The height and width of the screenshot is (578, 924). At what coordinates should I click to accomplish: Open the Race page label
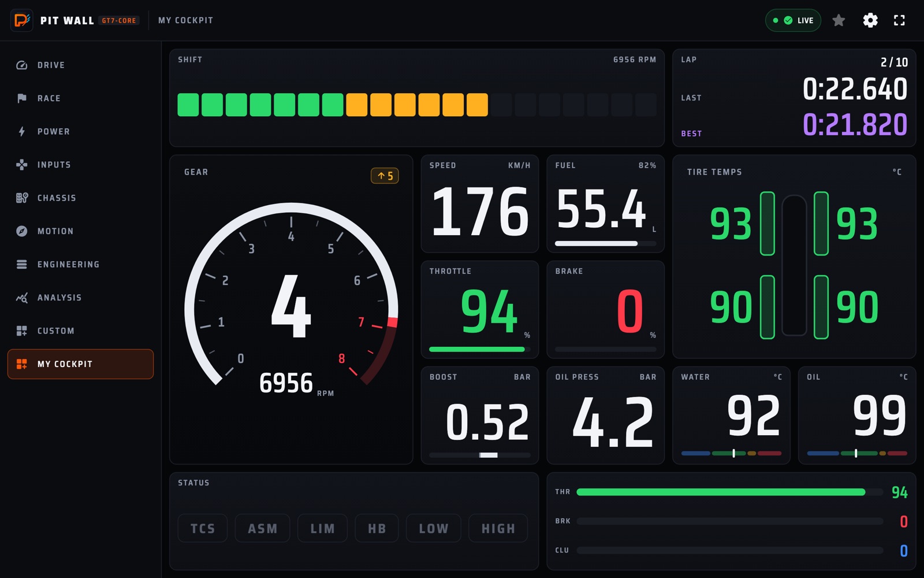point(49,98)
